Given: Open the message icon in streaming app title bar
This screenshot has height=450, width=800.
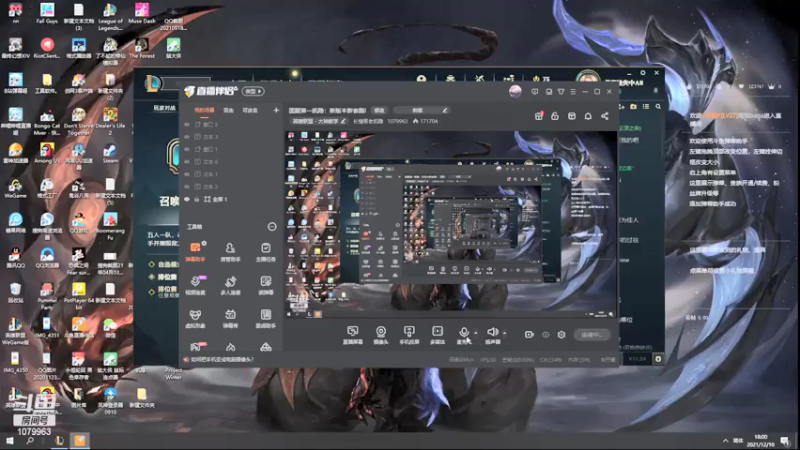Looking at the screenshot, I should point(534,92).
